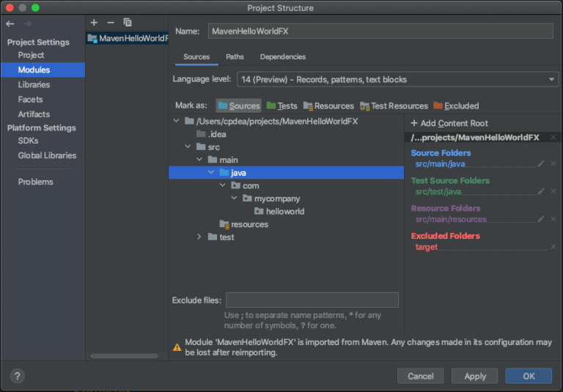563x392 pixels.
Task: Go back using the left arrow
Action: tap(10, 24)
